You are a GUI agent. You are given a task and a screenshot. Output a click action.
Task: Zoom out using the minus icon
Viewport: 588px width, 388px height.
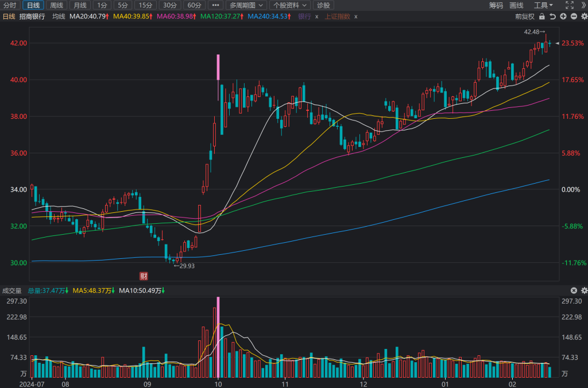tap(573, 17)
